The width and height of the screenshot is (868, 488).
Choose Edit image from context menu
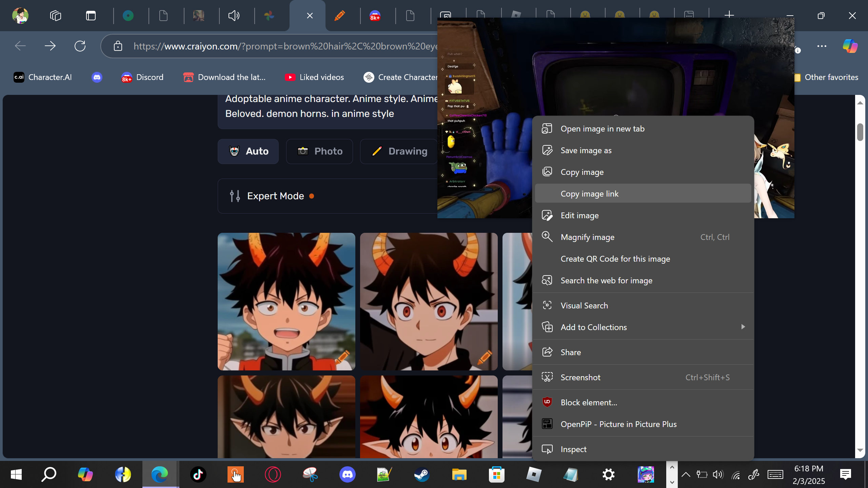tap(643, 216)
